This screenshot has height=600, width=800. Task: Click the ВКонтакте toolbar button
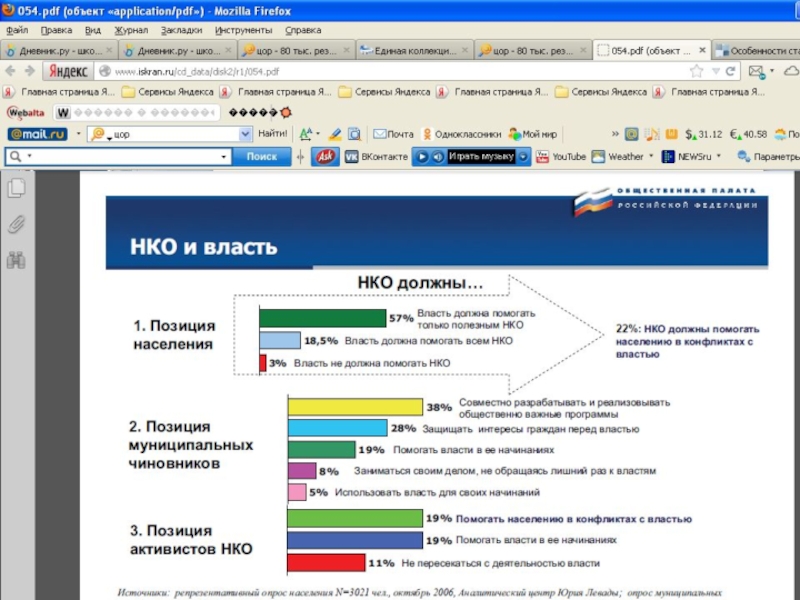[x=377, y=157]
